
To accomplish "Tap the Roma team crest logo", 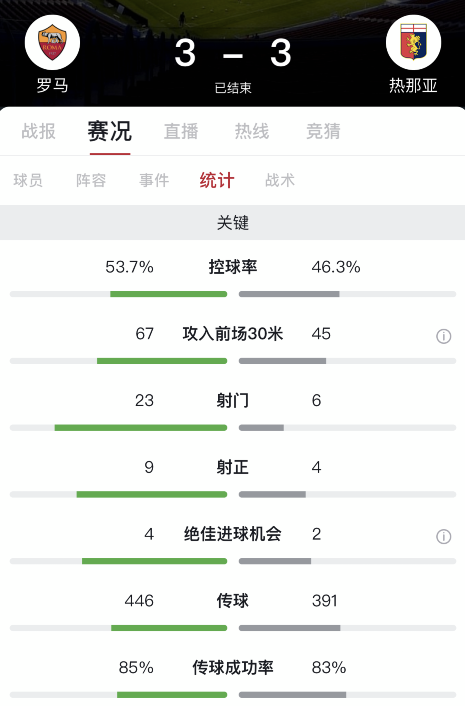I will 52,42.
